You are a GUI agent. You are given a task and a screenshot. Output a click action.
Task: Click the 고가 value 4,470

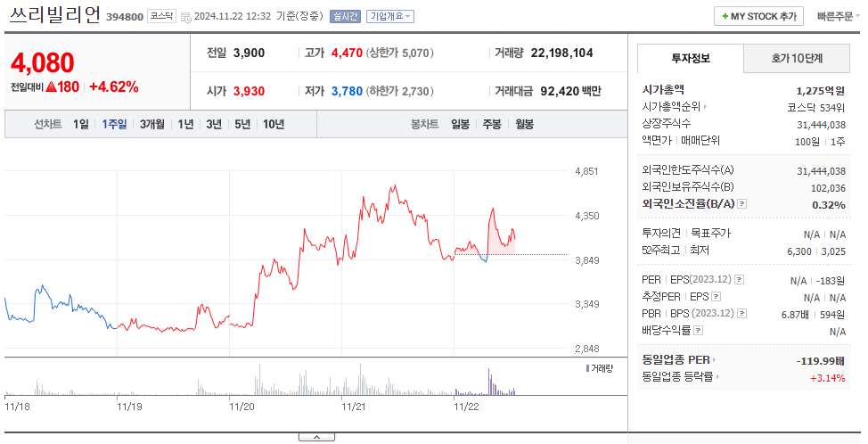point(347,53)
